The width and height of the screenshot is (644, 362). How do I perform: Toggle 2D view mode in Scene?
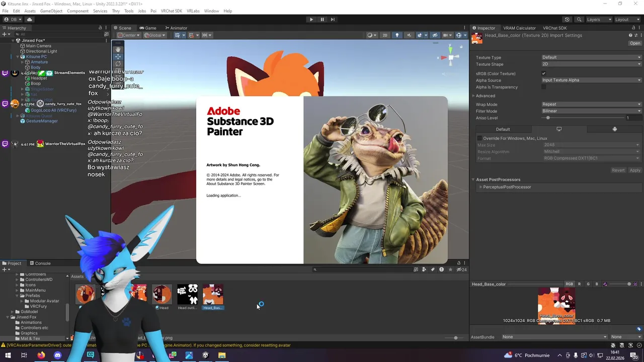[x=385, y=35]
